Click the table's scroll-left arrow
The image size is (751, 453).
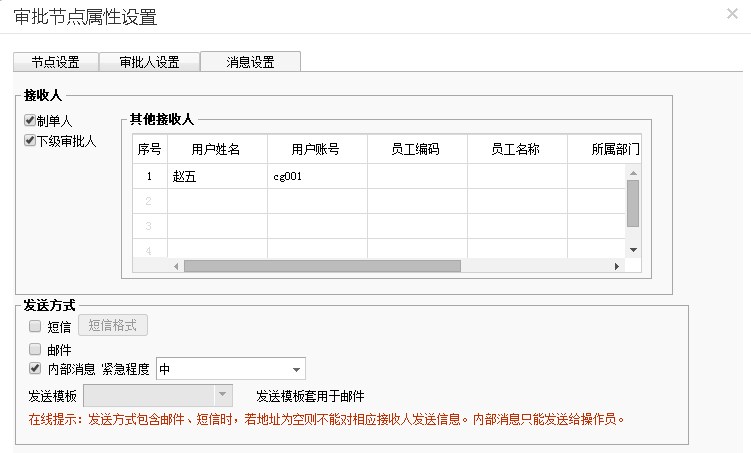(x=176, y=267)
